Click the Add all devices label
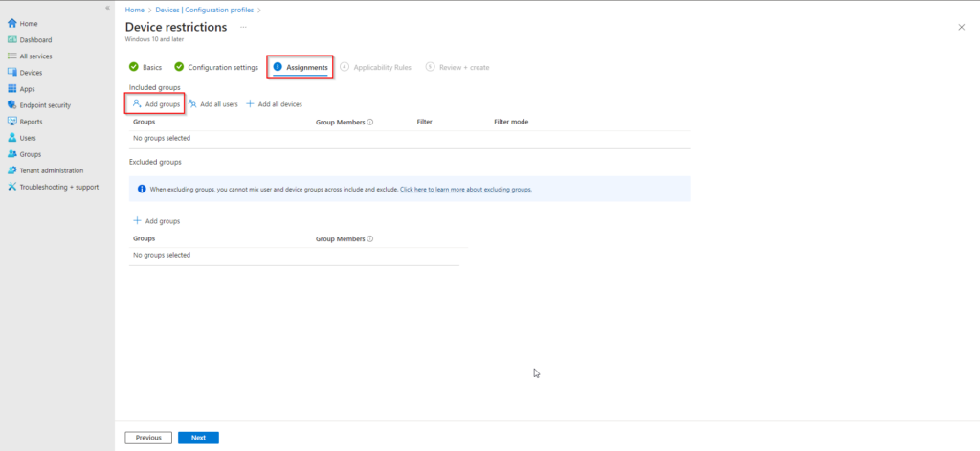Image resolution: width=980 pixels, height=451 pixels. [280, 104]
